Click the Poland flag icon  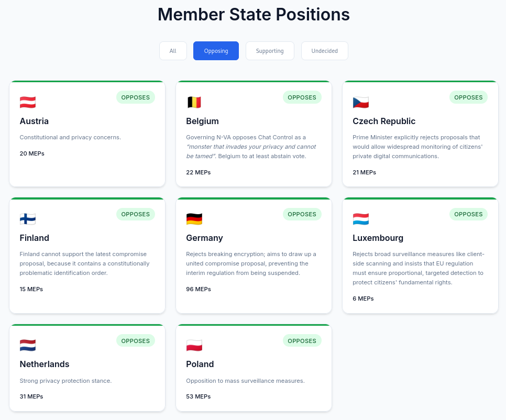point(194,346)
